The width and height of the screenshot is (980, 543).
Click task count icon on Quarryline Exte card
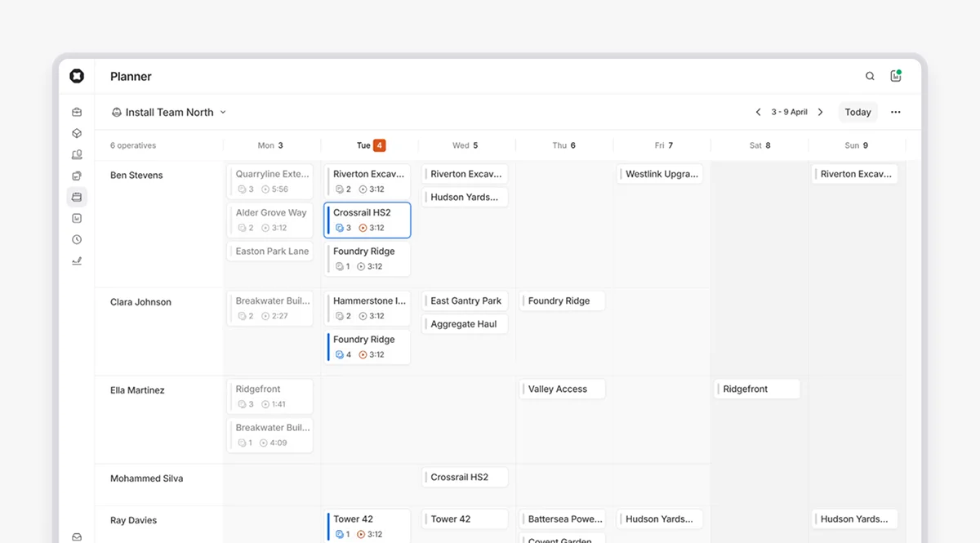pyautogui.click(x=243, y=189)
